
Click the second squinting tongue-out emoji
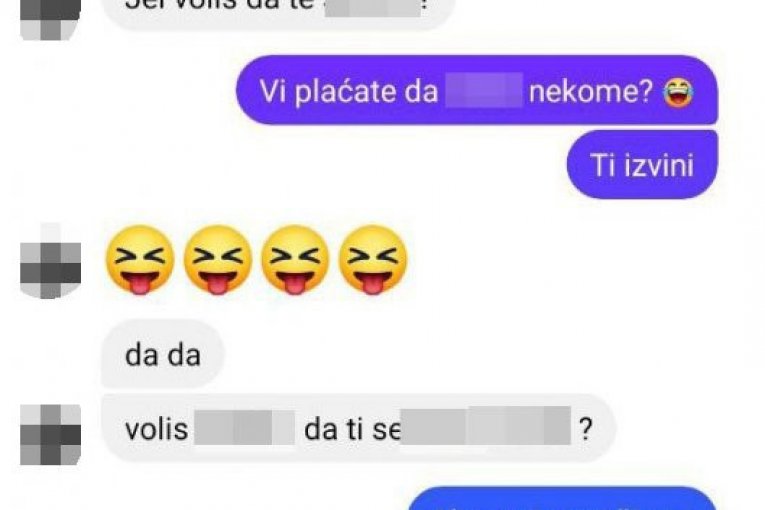point(218,260)
